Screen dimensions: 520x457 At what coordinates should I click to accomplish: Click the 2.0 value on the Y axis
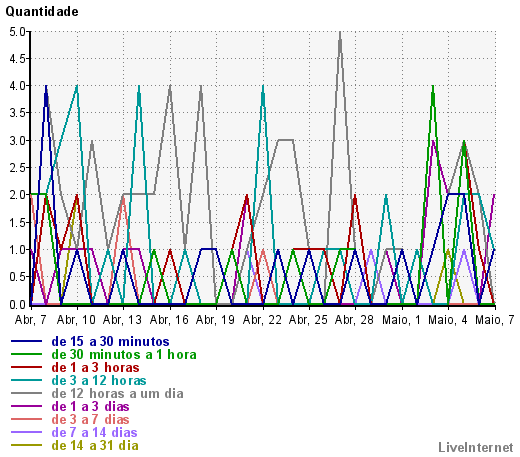point(17,195)
